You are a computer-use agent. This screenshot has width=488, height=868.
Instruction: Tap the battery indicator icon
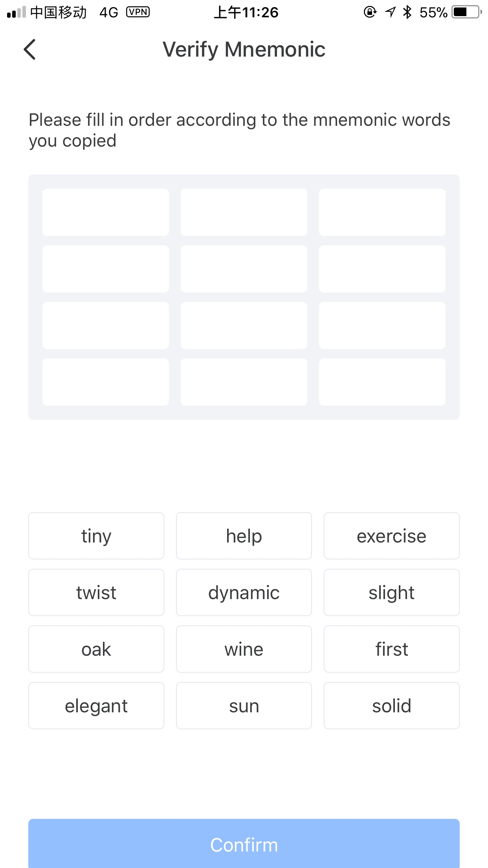tap(466, 12)
